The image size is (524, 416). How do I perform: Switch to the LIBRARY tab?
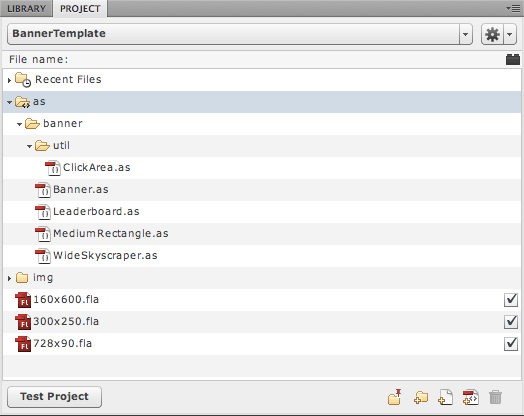click(x=26, y=8)
